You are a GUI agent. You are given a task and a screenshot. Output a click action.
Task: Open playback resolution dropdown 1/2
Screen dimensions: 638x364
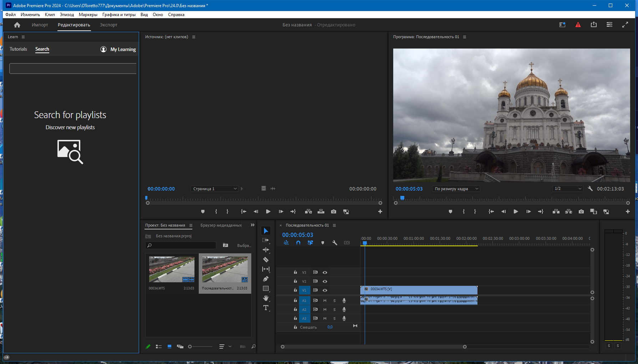pos(567,188)
